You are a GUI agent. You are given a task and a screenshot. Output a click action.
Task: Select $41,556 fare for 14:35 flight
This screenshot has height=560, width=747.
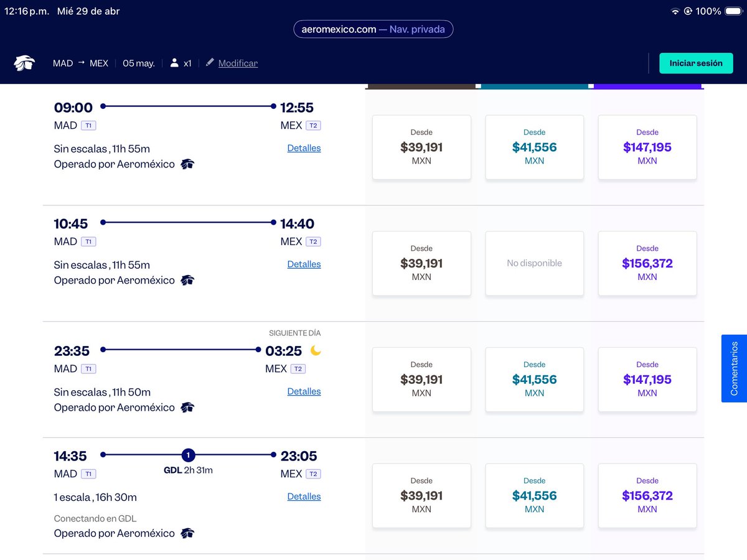click(x=534, y=495)
